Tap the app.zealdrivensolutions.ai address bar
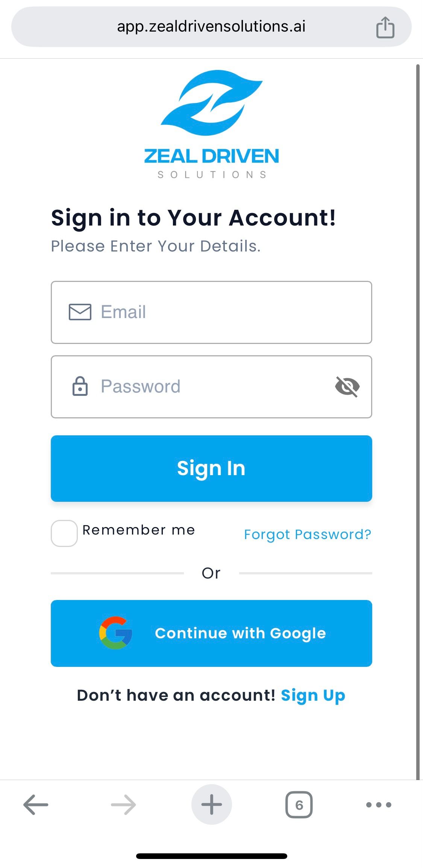This screenshot has width=423, height=868. [211, 27]
